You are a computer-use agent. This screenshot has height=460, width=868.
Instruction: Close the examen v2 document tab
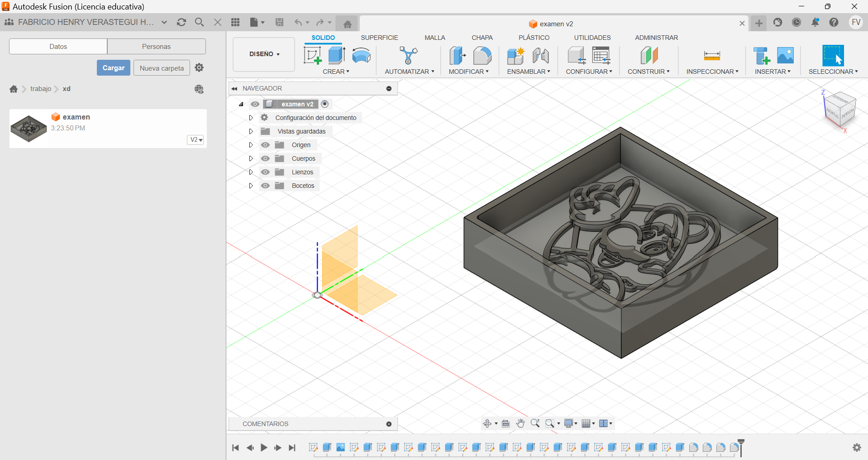[742, 24]
